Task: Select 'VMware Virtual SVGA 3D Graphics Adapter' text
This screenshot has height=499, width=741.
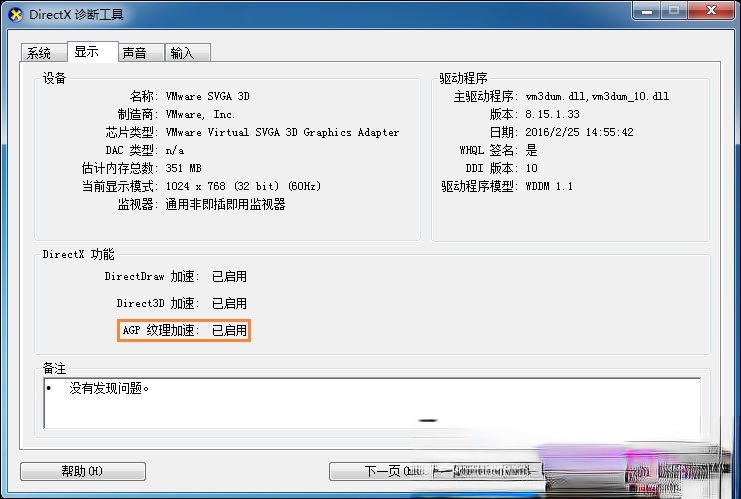Action: pyautogui.click(x=282, y=132)
